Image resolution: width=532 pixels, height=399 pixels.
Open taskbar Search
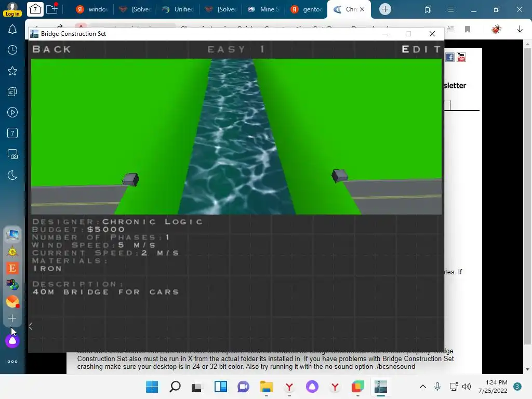(175, 387)
